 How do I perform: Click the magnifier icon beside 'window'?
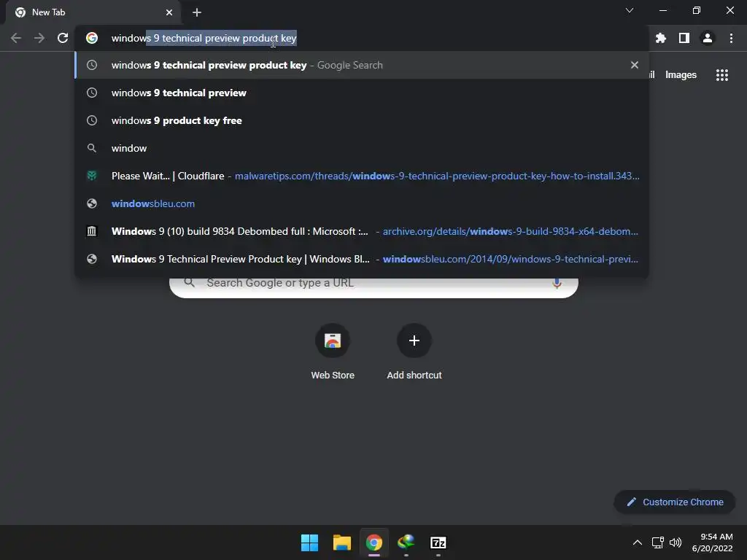(x=92, y=148)
